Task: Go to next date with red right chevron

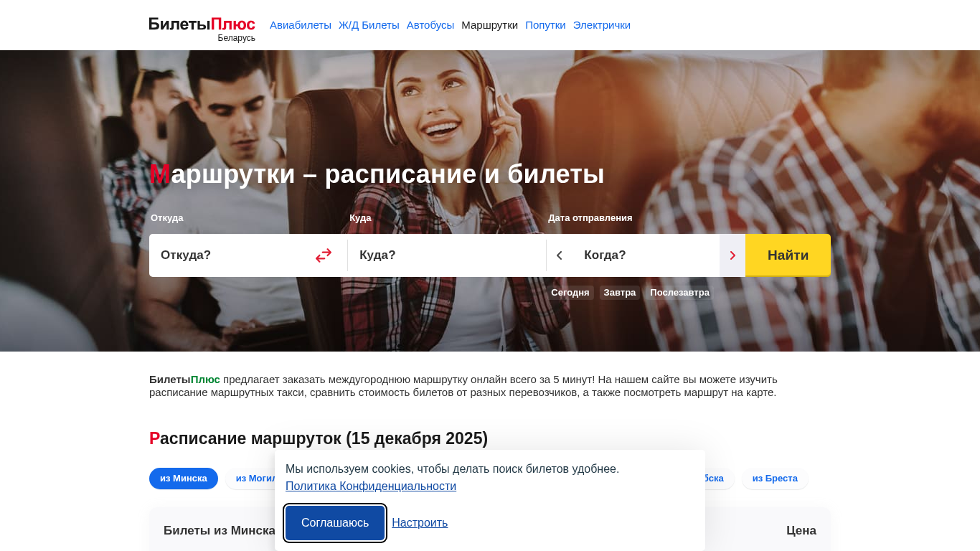Action: coord(732,255)
